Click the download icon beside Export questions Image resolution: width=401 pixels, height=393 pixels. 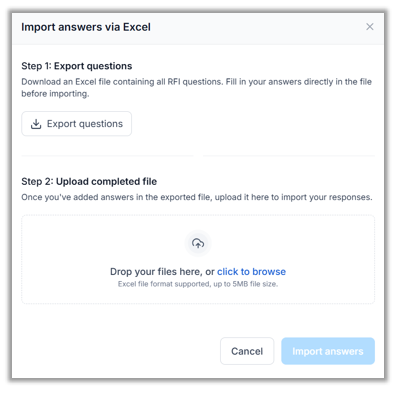(36, 124)
